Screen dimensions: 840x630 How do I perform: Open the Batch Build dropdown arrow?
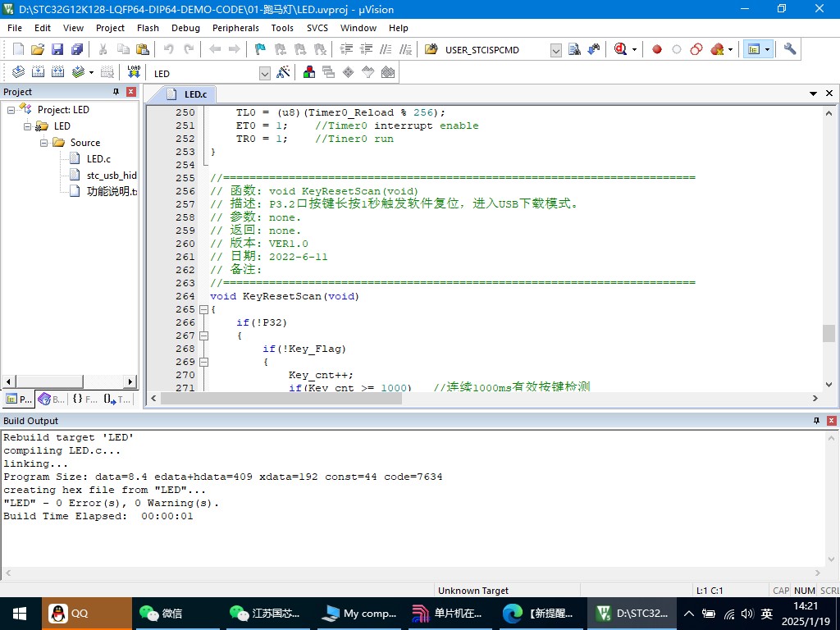pyautogui.click(x=91, y=72)
